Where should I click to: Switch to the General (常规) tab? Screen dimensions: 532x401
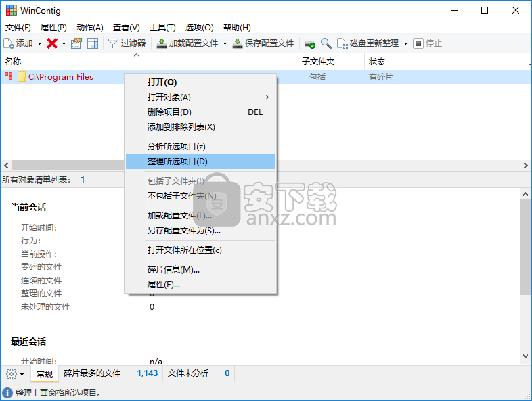45,374
